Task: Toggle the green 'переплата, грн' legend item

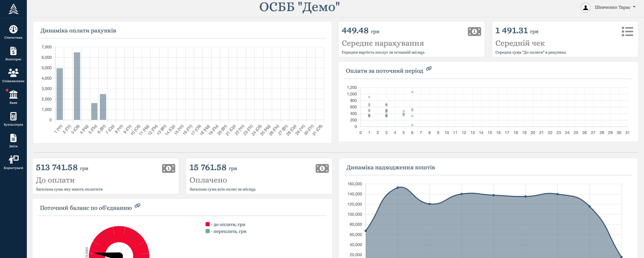Action: (226, 231)
